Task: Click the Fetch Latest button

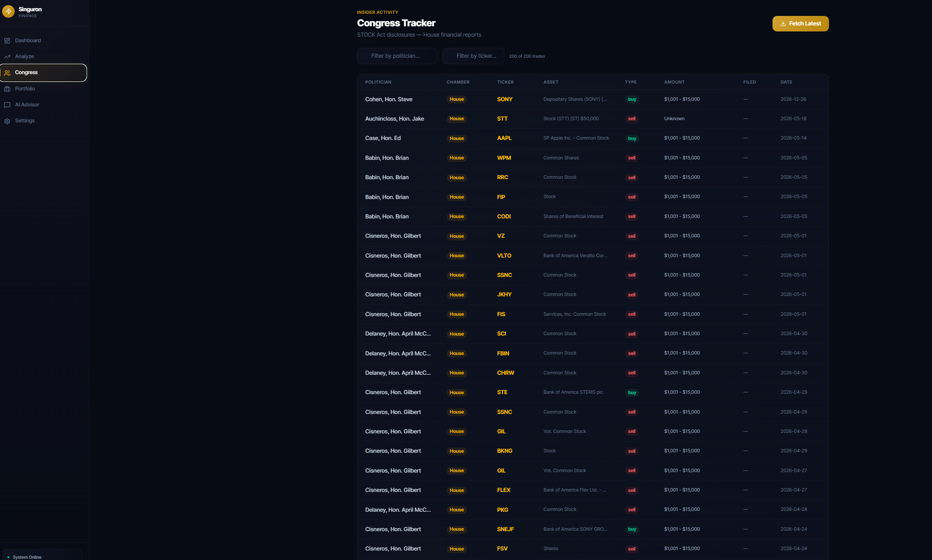Action: [x=801, y=24]
